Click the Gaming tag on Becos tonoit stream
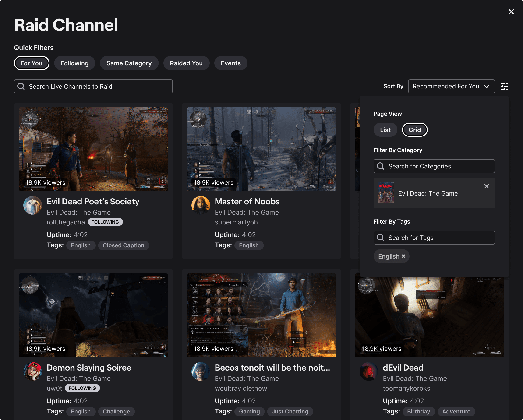Viewport: 523px width, 420px height. coord(249,411)
